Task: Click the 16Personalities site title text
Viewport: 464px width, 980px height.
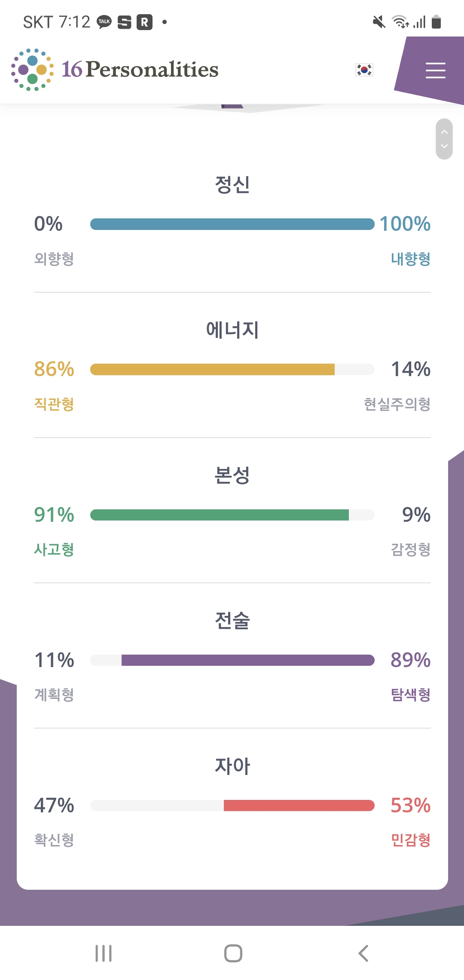Action: (x=140, y=70)
